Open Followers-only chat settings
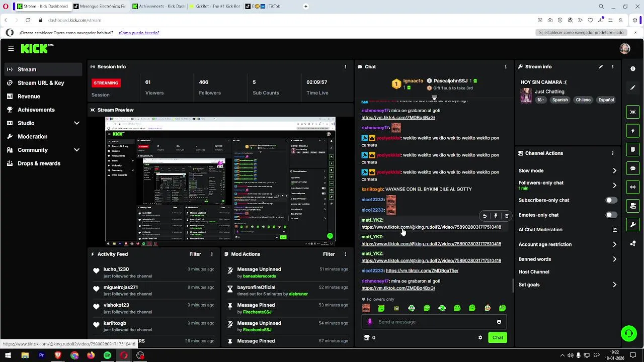This screenshot has height=362, width=644. (x=568, y=185)
